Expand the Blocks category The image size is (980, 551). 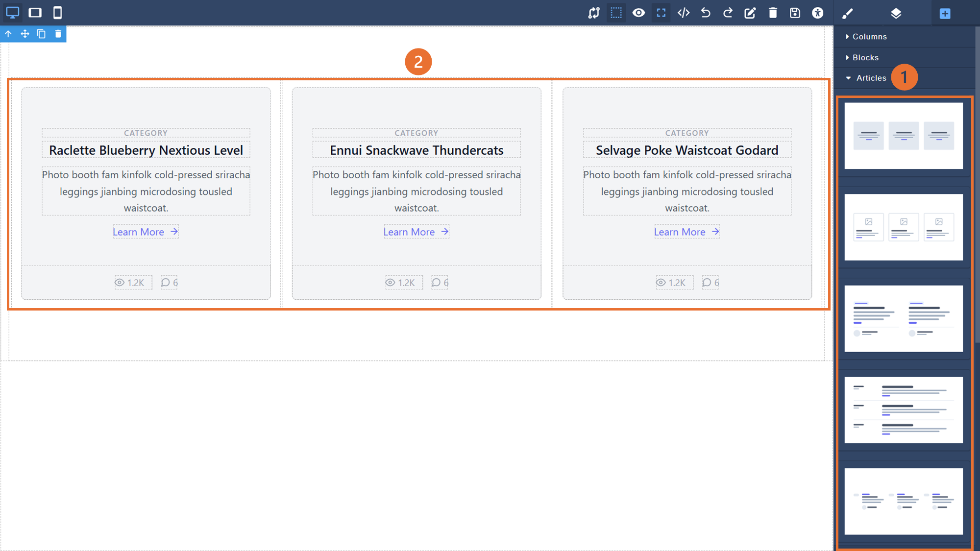865,58
